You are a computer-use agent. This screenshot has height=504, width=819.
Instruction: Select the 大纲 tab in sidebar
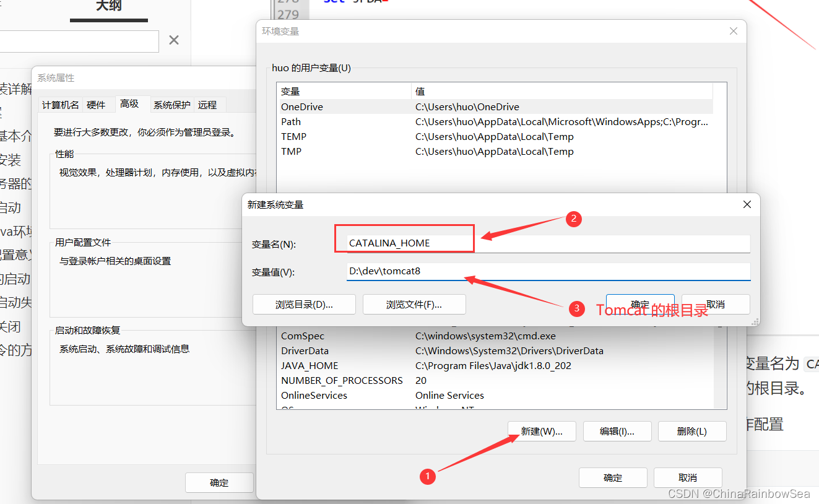(x=109, y=7)
